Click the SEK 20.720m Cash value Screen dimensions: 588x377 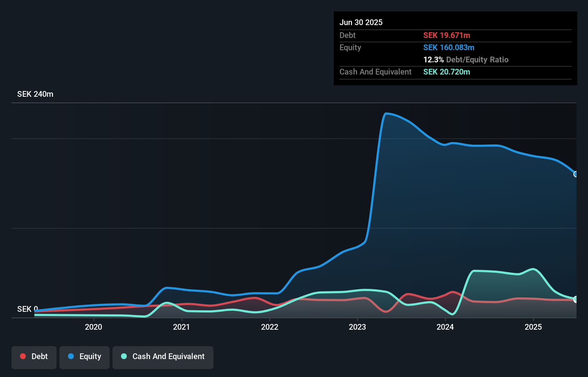point(446,72)
